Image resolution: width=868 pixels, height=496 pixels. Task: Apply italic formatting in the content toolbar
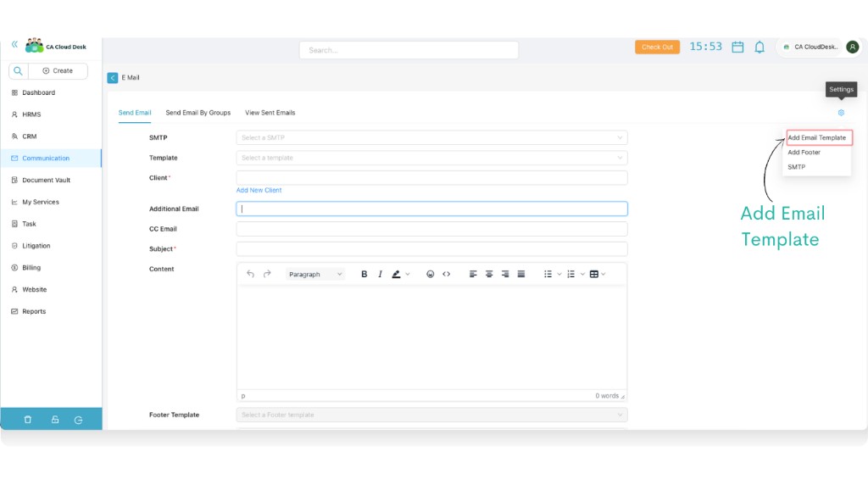tap(380, 273)
